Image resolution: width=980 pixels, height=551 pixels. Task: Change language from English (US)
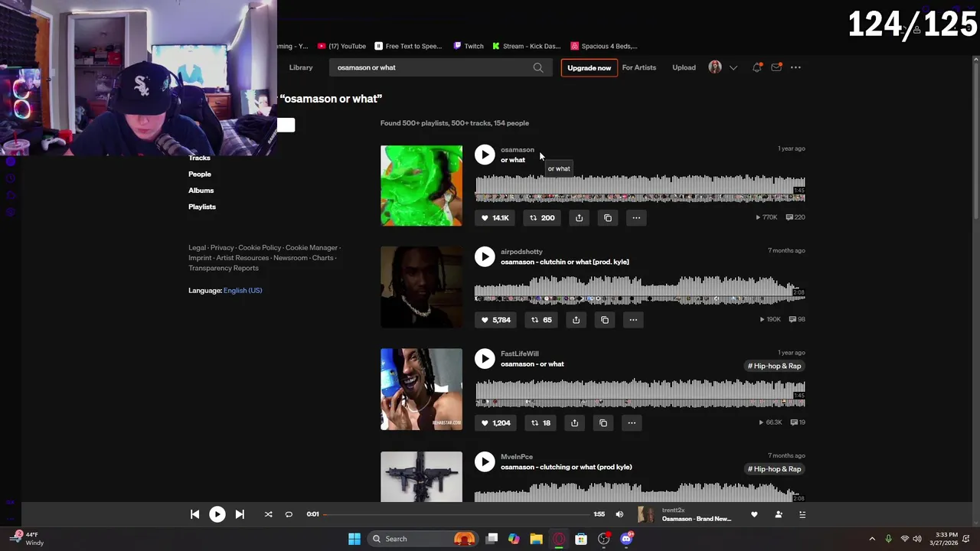[243, 291]
